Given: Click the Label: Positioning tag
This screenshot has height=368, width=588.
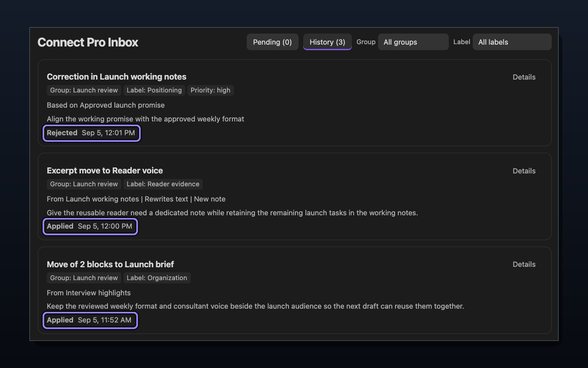Looking at the screenshot, I should (154, 90).
